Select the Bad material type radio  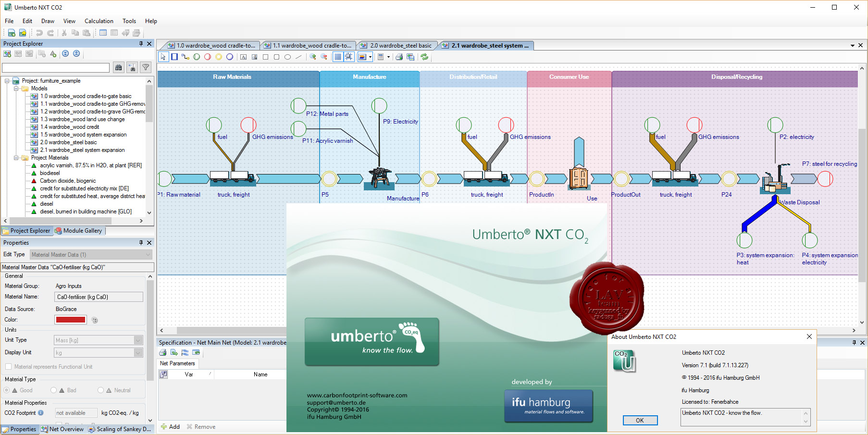[x=53, y=390]
